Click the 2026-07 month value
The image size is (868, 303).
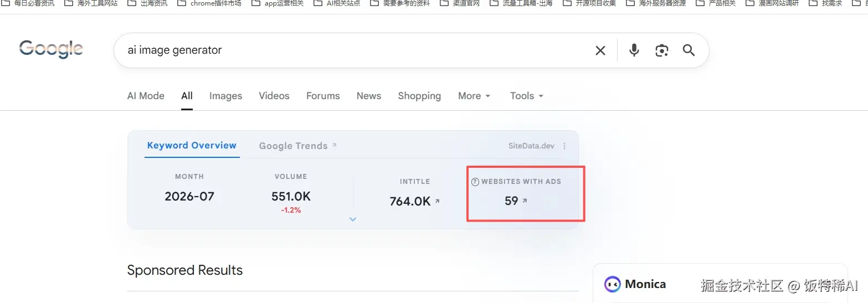(x=189, y=196)
